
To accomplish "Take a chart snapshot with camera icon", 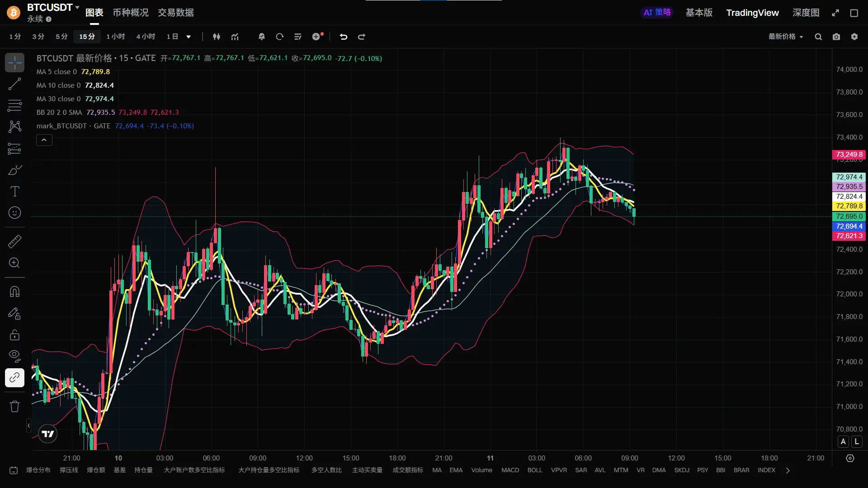I will click(x=836, y=37).
